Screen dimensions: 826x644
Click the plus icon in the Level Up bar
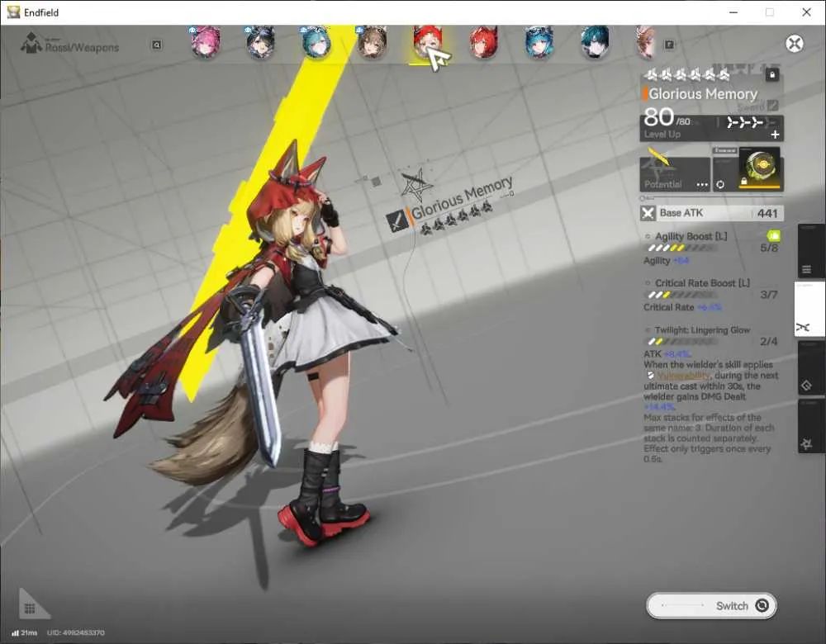pyautogui.click(x=775, y=135)
